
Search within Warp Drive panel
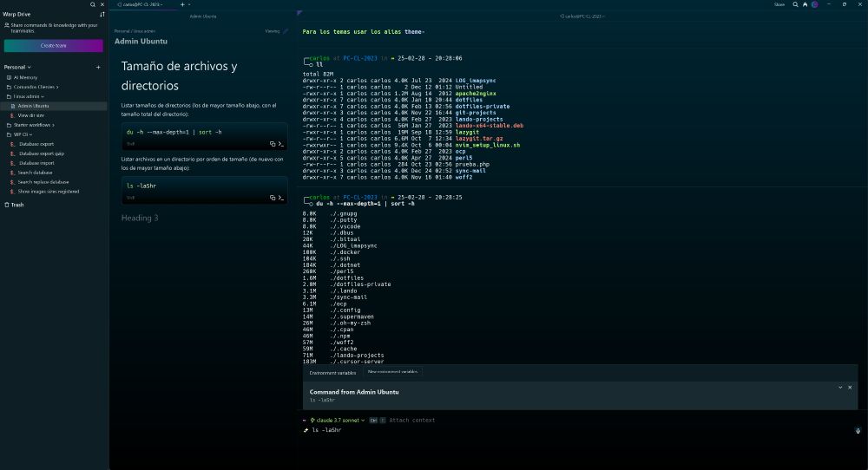tap(93, 4)
